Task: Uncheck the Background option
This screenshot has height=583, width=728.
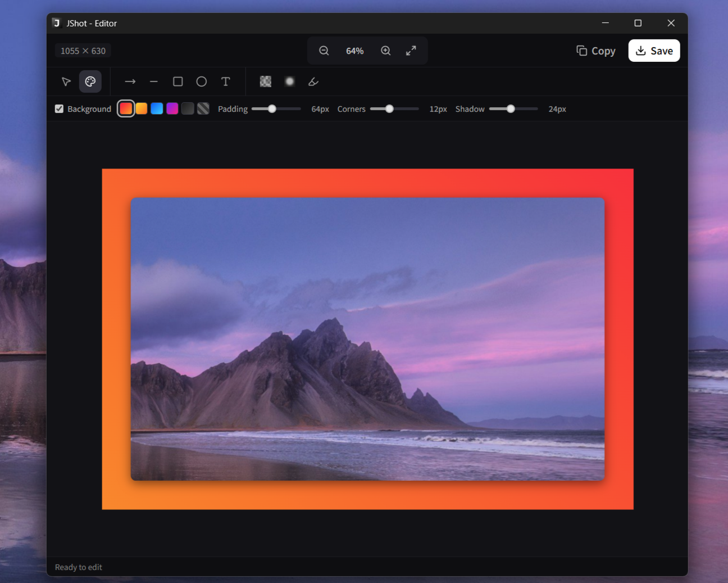Action: point(59,109)
